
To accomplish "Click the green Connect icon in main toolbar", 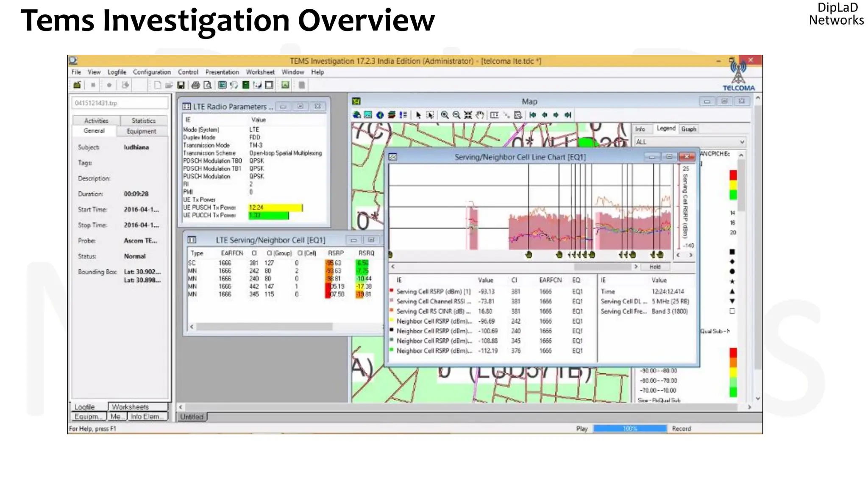I will (x=77, y=85).
